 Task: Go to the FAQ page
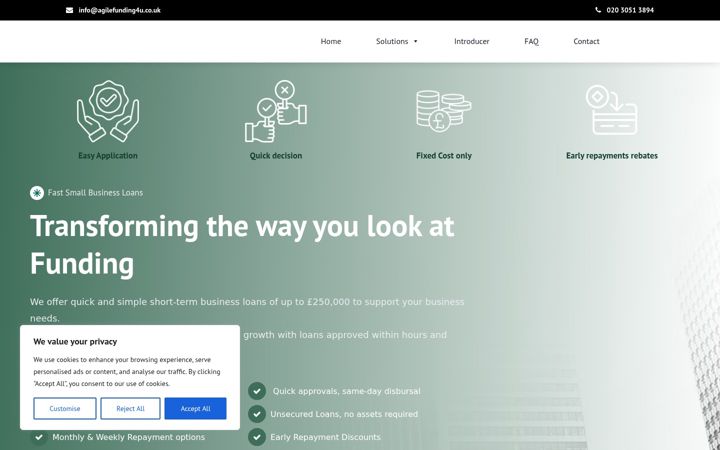point(531,41)
